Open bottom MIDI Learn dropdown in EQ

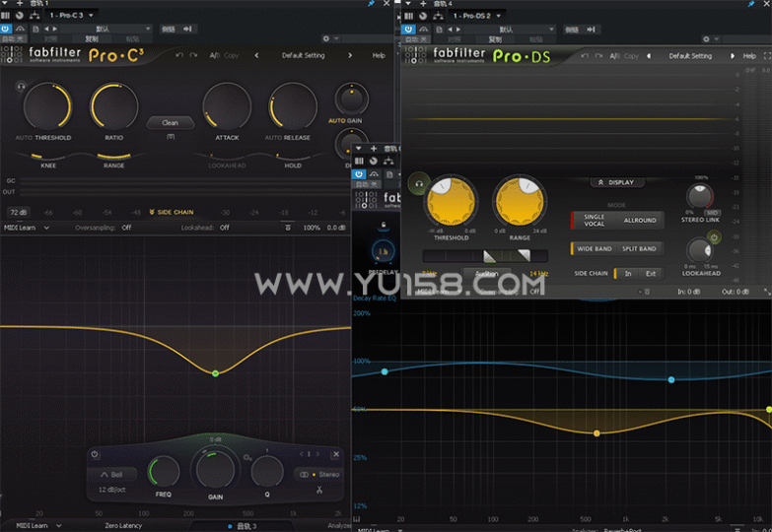tap(38, 526)
